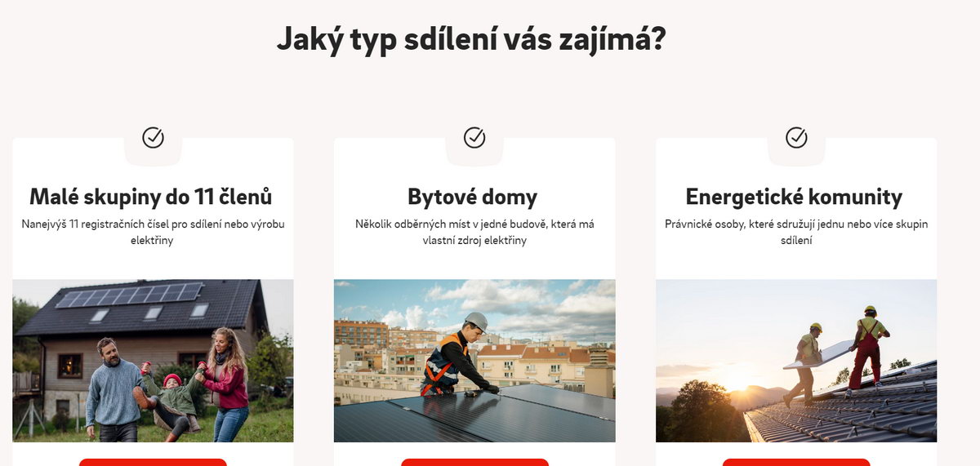Viewport: 980px width, 466px height.
Task: Click the checkmark icon above Malé skupiny card
Action: (x=153, y=137)
